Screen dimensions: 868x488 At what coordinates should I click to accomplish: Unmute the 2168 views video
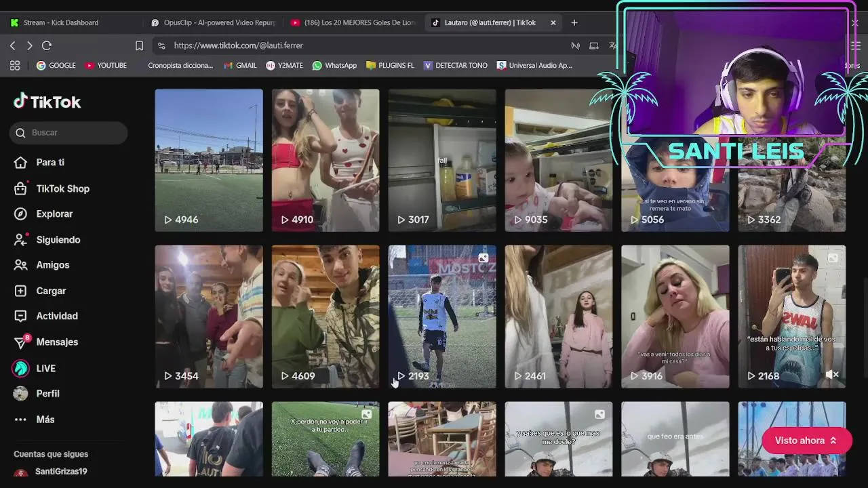[x=833, y=375]
